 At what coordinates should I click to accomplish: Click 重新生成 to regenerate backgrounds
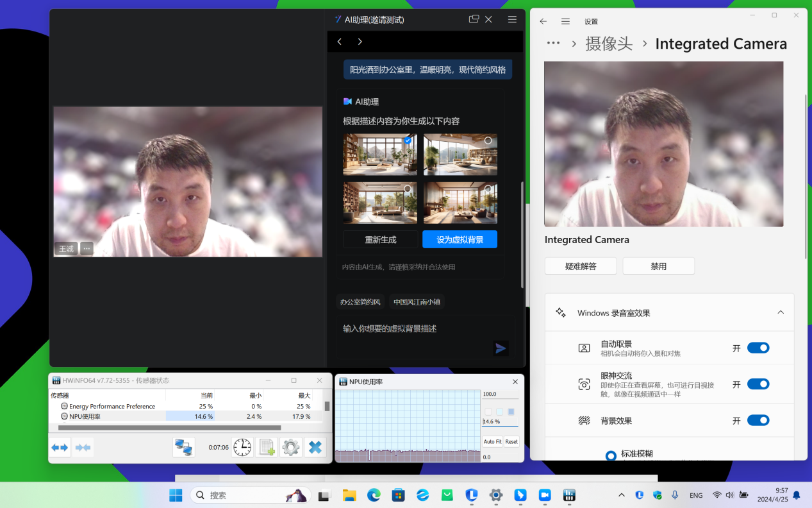tap(379, 239)
